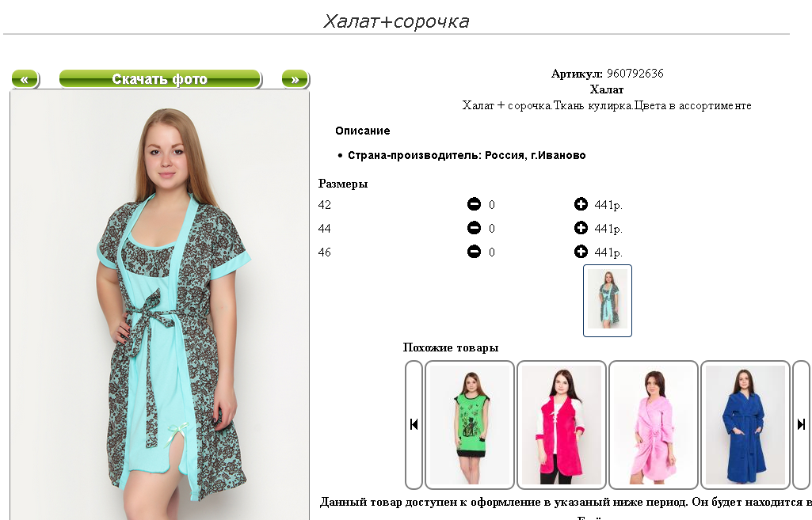Open the blue robe similar product
This screenshot has height=520, width=812.
[745, 425]
